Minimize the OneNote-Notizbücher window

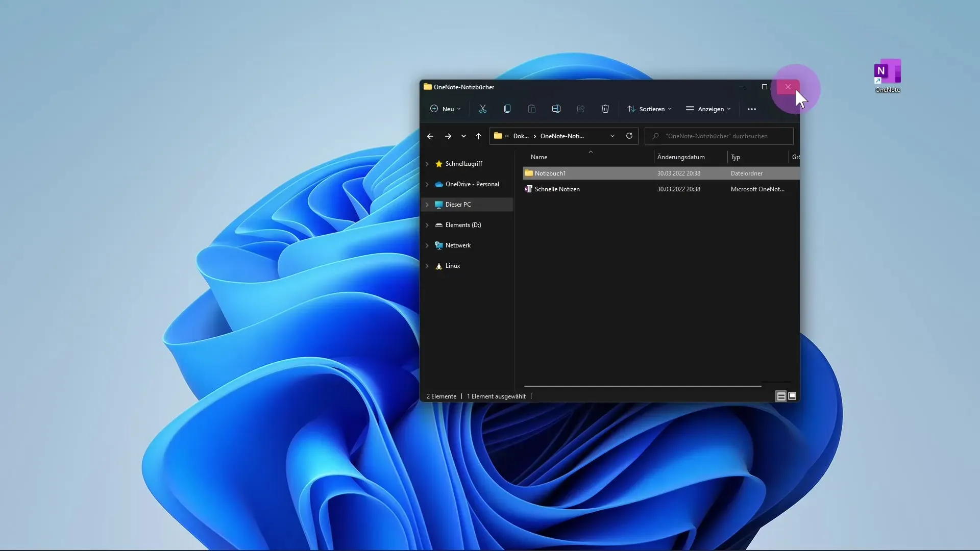[x=742, y=87]
